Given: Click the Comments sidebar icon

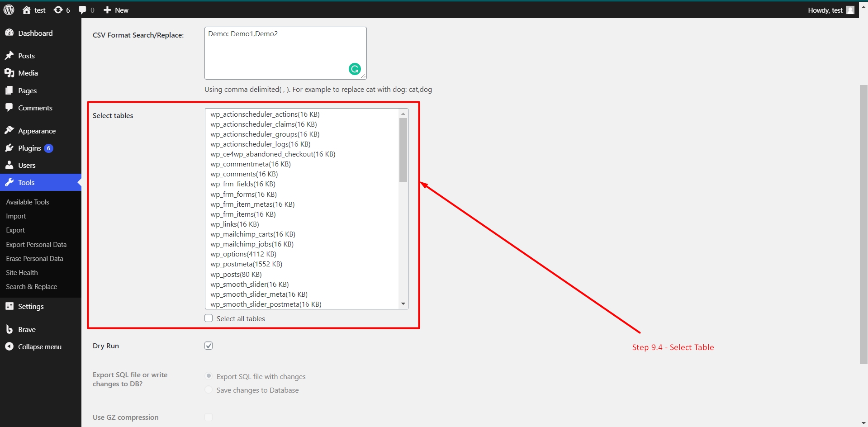Looking at the screenshot, I should click(9, 108).
